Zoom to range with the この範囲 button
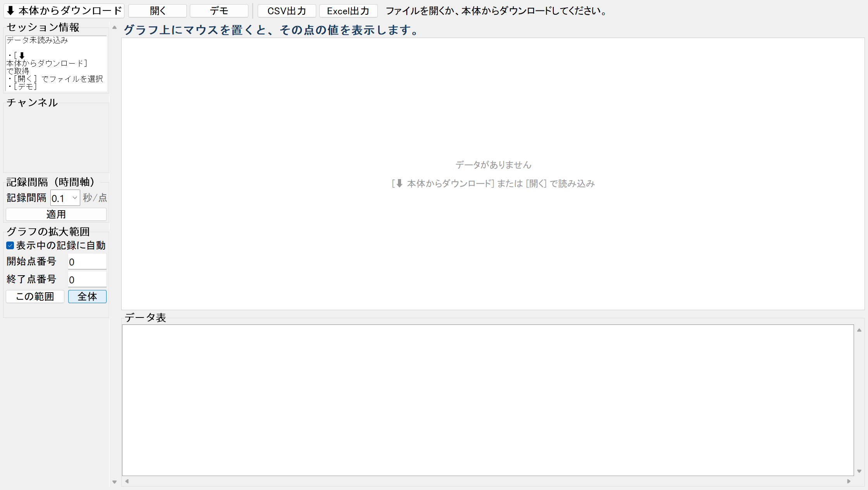 (x=35, y=297)
